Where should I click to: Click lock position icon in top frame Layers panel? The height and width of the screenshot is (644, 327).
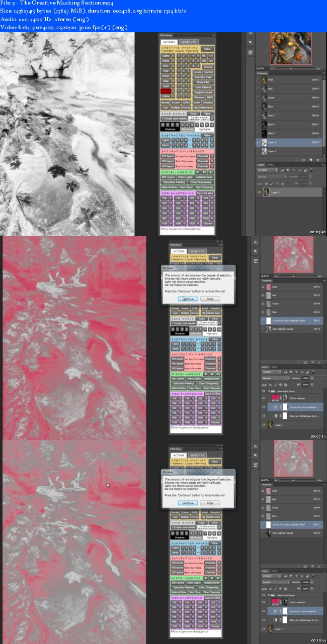click(x=277, y=183)
